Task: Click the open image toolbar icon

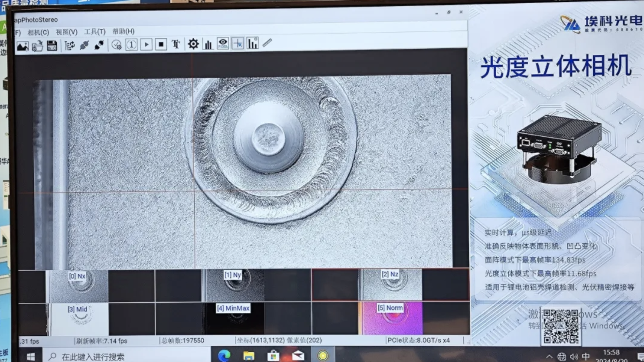Action: pos(23,46)
